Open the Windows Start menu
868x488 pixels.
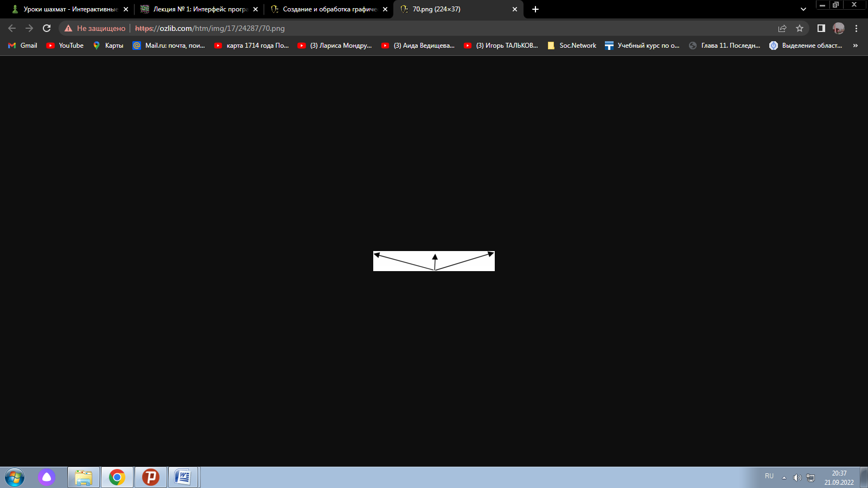15,477
